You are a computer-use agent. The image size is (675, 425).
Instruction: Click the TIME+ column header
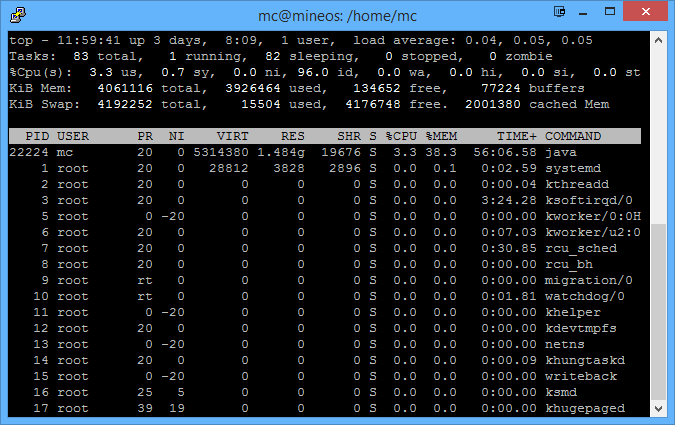(x=516, y=136)
